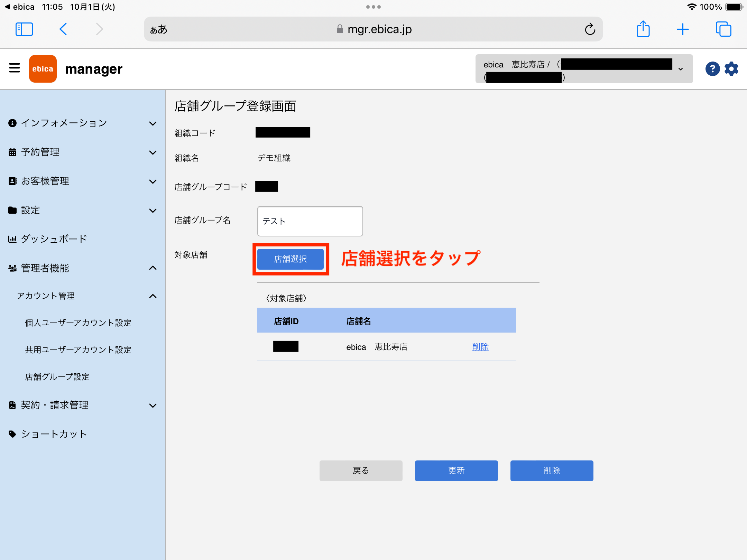Click the ebica orange logo

pyautogui.click(x=43, y=69)
